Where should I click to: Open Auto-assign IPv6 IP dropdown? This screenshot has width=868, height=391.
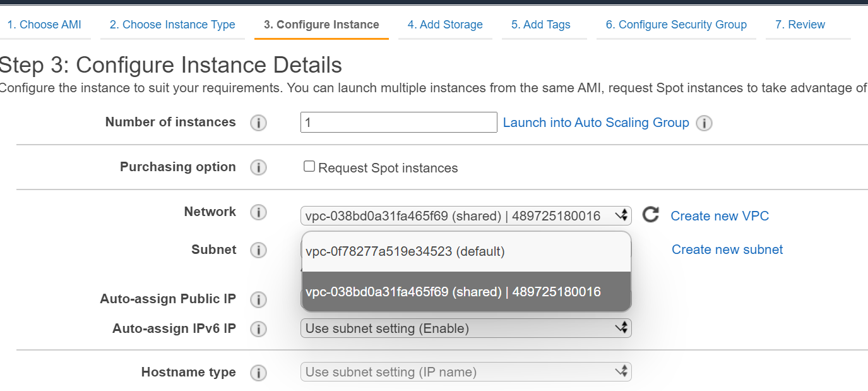point(466,328)
